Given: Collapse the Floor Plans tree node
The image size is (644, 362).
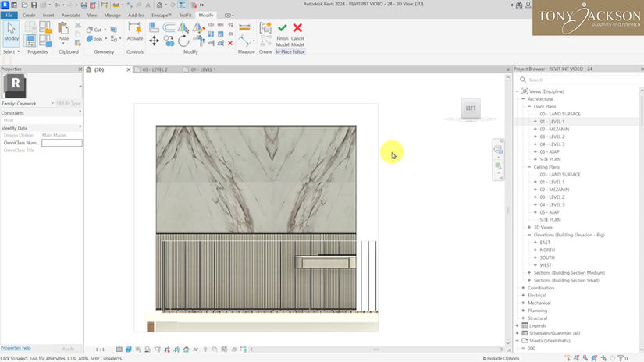Looking at the screenshot, I should (529, 106).
